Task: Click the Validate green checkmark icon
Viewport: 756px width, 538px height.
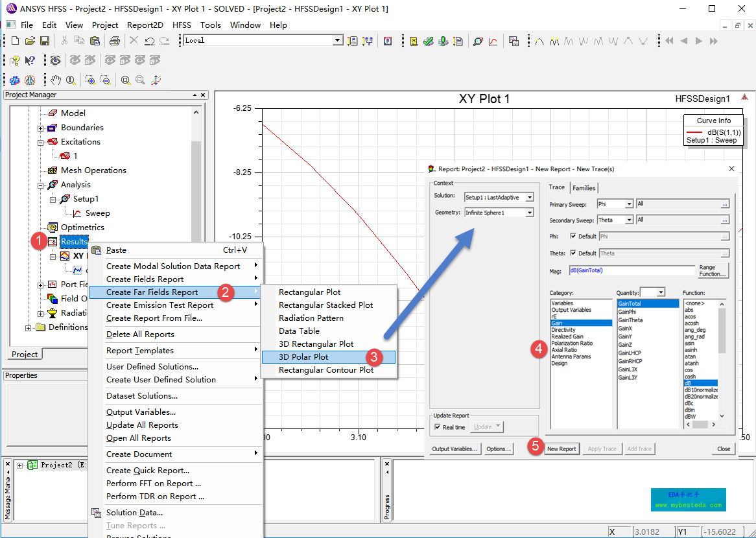Action: click(428, 41)
